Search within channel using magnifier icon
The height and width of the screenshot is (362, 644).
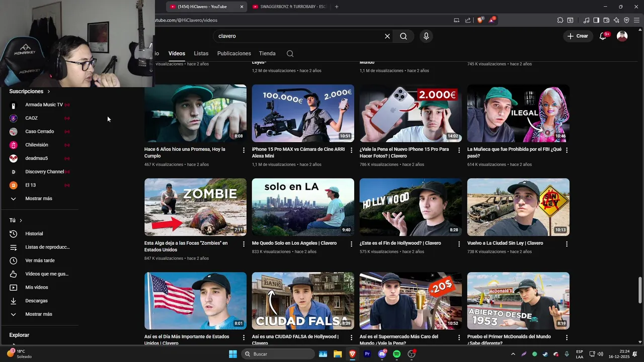[x=290, y=54]
